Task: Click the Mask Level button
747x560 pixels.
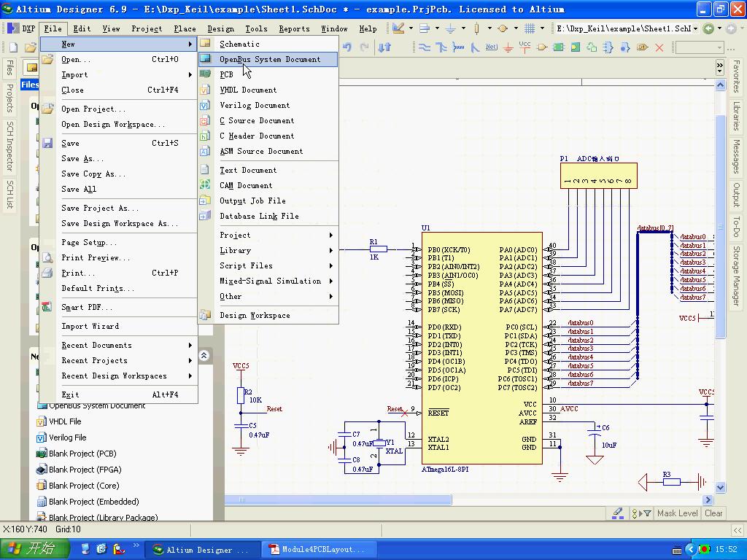Action: pos(677,513)
